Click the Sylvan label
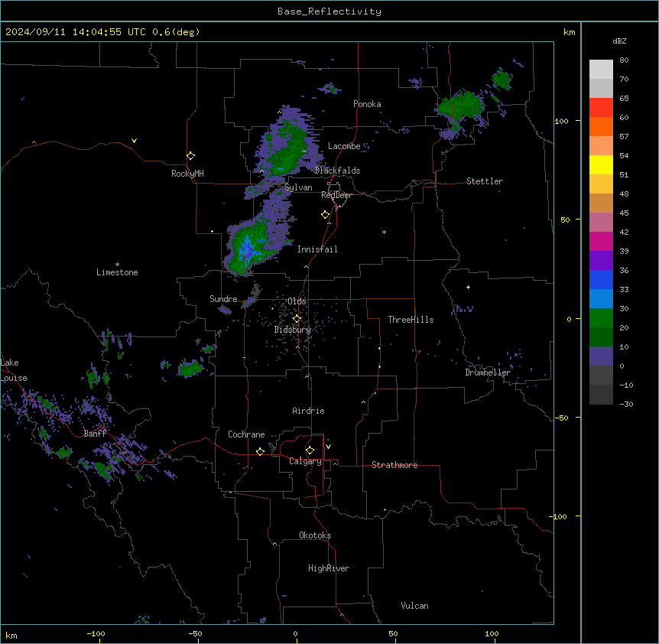Image resolution: width=659 pixels, height=644 pixels. point(298,187)
